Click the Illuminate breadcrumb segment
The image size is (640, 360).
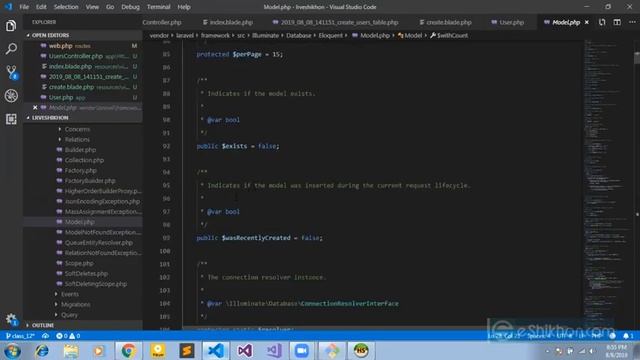point(265,36)
